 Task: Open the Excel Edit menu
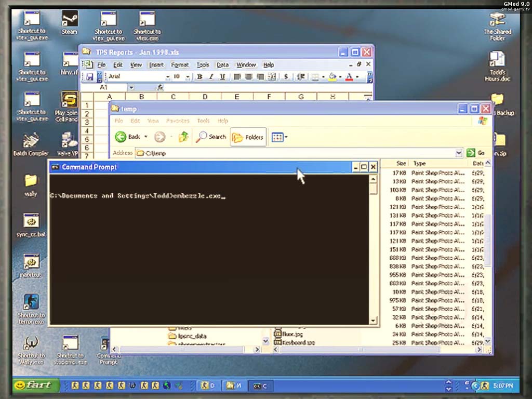tap(118, 65)
